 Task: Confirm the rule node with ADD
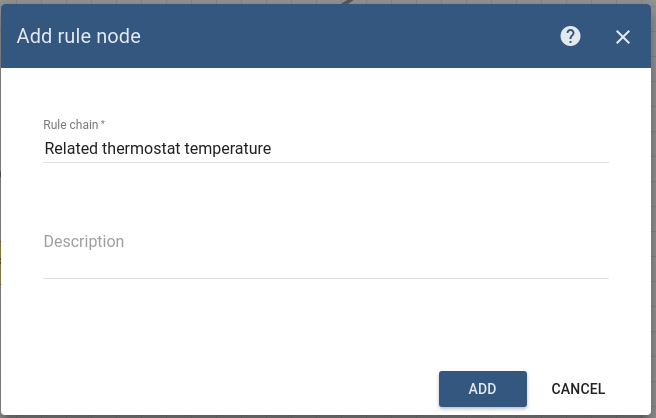click(482, 389)
